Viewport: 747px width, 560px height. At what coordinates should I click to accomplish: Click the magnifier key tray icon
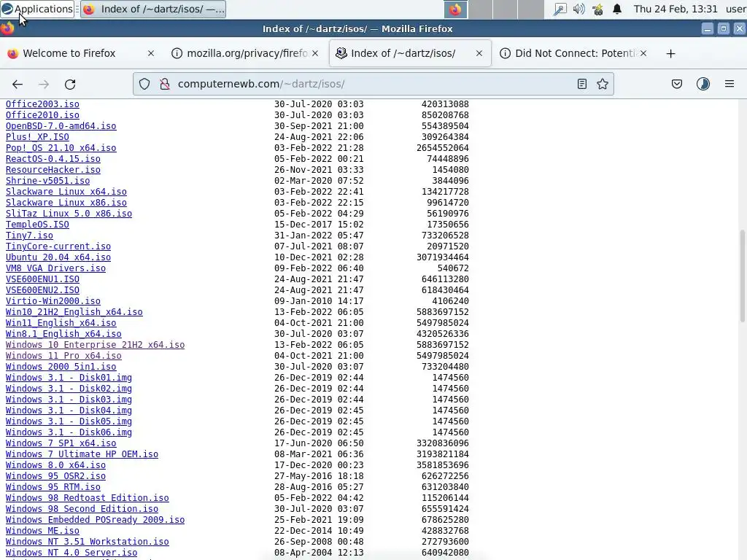(x=560, y=9)
